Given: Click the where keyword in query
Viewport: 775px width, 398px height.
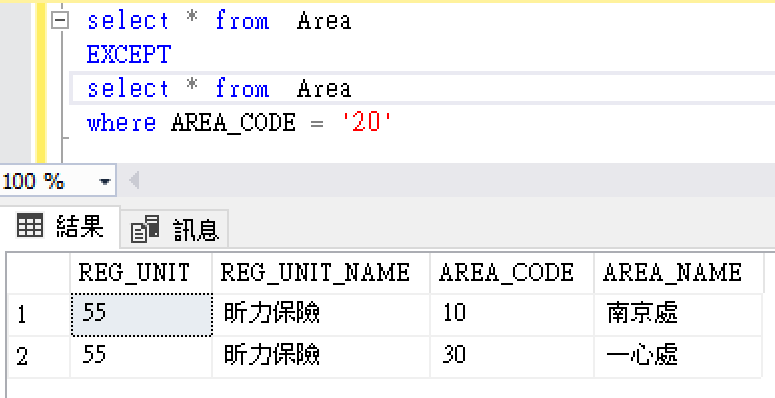Looking at the screenshot, I should click(122, 122).
